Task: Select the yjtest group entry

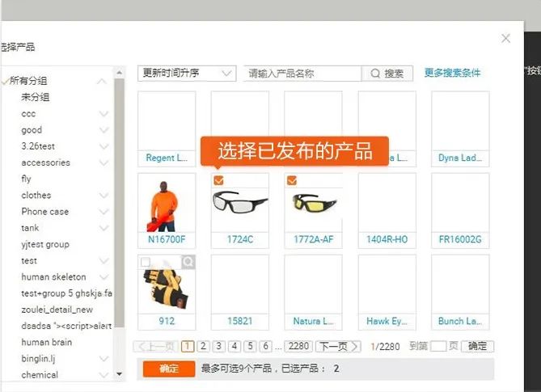Action: pos(45,244)
